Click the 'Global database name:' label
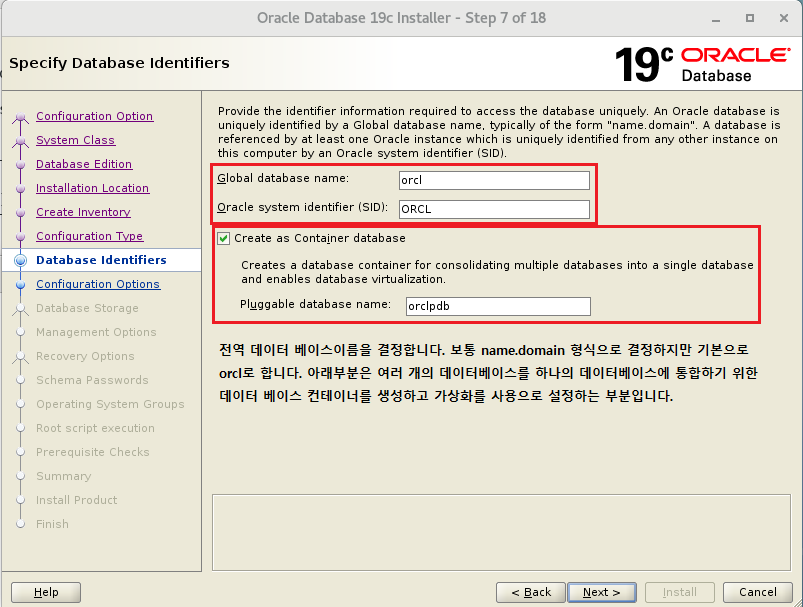The height and width of the screenshot is (607, 803). tap(283, 178)
